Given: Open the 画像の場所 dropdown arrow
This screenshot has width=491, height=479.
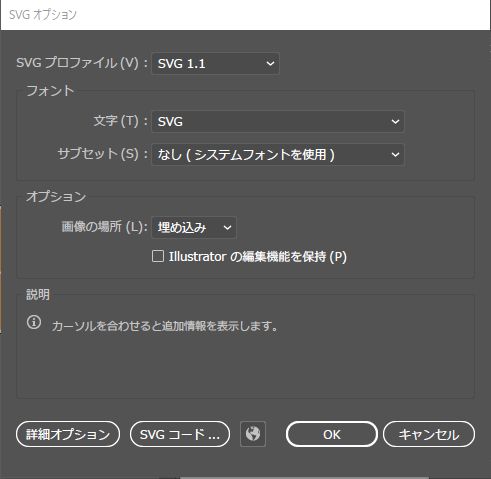Looking at the screenshot, I should coord(227,228).
